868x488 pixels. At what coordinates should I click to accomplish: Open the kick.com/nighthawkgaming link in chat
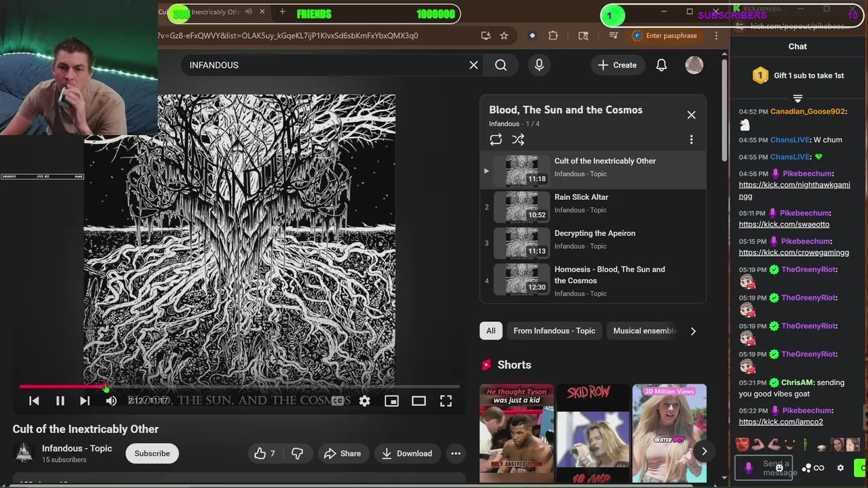point(794,190)
